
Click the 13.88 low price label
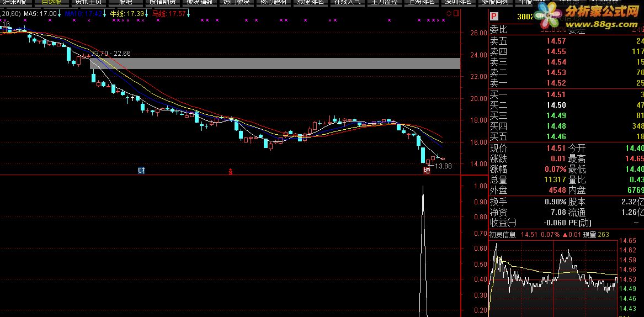point(443,166)
